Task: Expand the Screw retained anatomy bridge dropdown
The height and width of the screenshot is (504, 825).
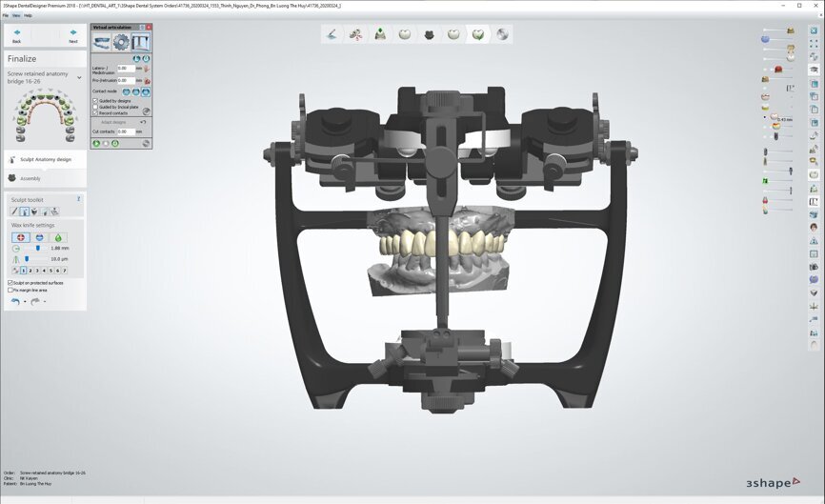Action: [x=79, y=76]
